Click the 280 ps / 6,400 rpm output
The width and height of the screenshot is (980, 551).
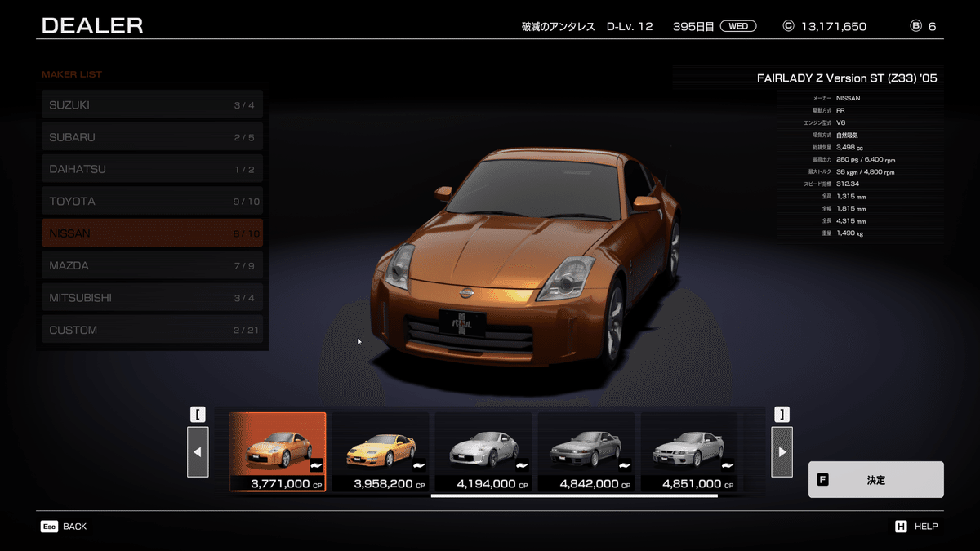click(x=866, y=159)
